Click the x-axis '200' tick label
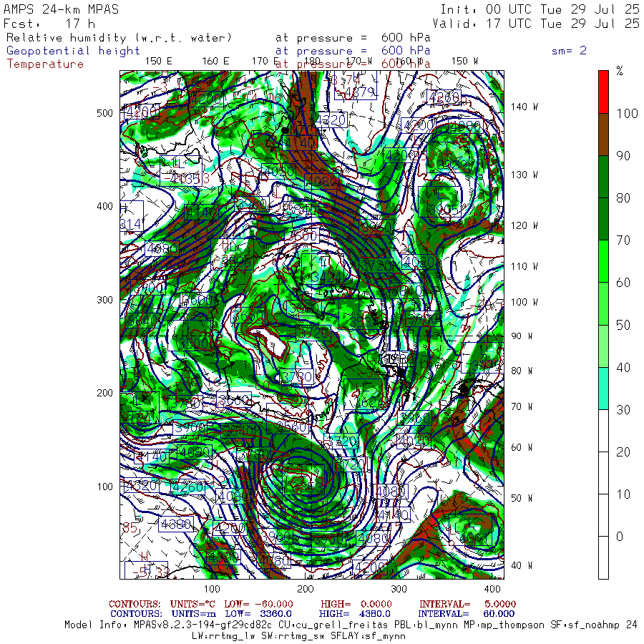The width and height of the screenshot is (644, 644). pyautogui.click(x=306, y=589)
